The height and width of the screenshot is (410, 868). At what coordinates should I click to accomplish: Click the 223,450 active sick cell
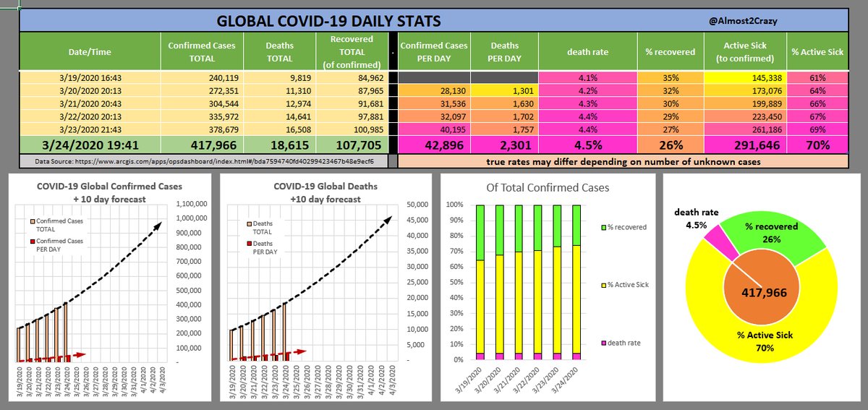pos(746,117)
